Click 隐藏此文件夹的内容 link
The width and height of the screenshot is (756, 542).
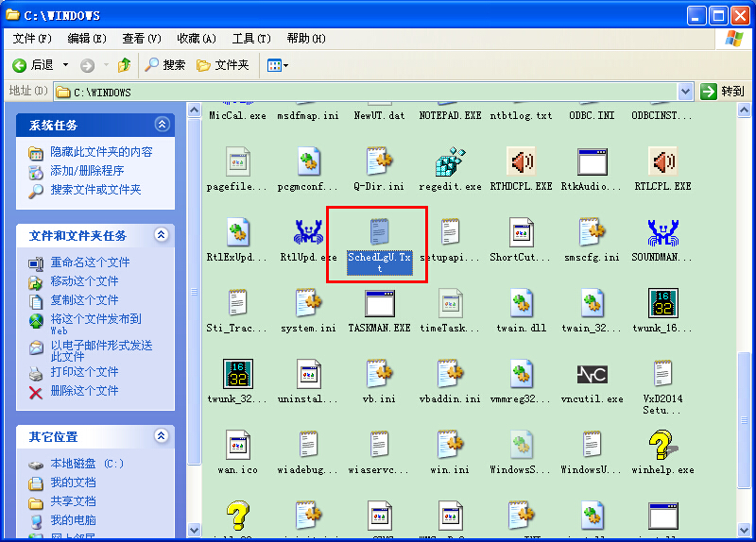[101, 152]
